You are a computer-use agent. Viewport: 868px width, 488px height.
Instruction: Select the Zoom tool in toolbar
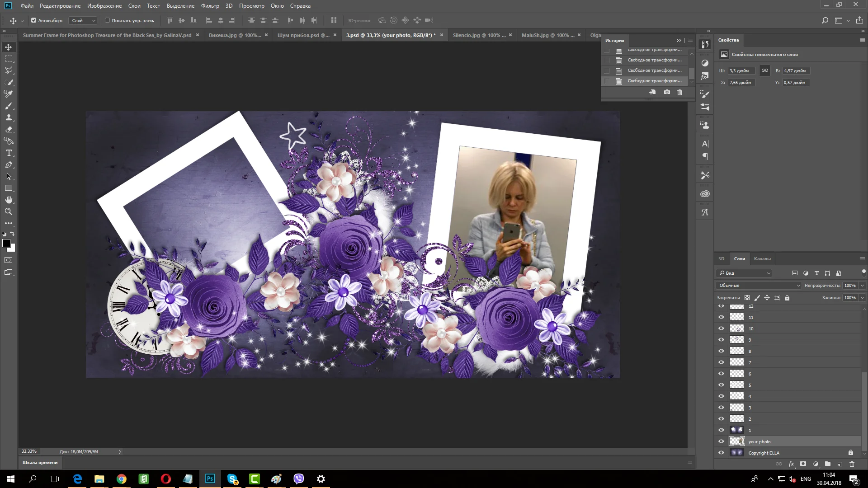[x=9, y=211]
